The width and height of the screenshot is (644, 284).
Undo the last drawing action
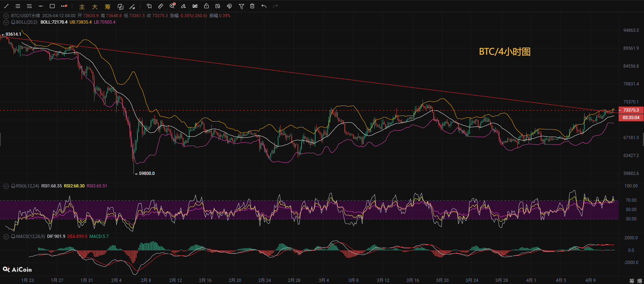(x=264, y=6)
